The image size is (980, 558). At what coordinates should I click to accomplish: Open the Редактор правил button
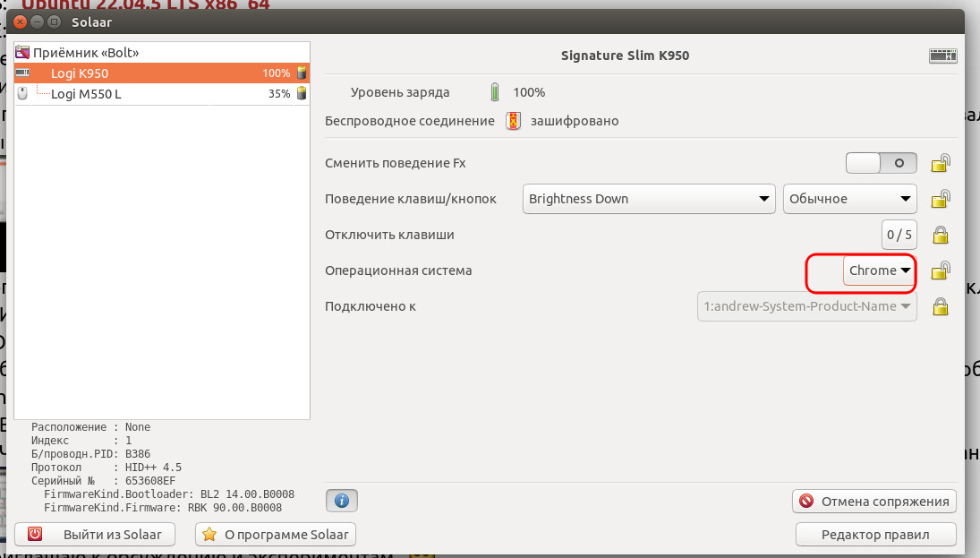point(875,535)
